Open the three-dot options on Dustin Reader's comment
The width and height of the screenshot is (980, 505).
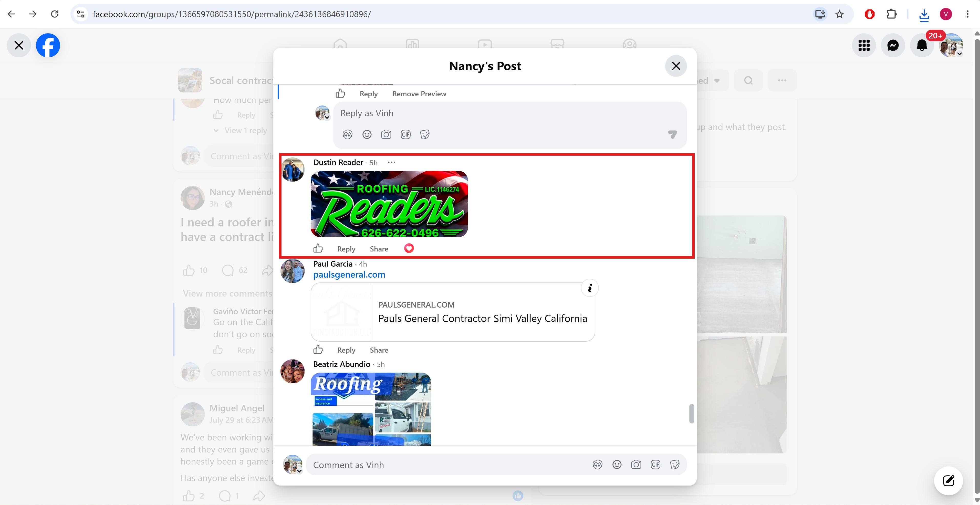click(x=391, y=162)
